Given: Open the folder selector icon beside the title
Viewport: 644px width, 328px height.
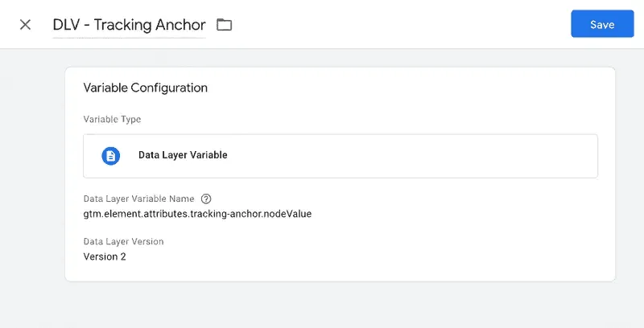Looking at the screenshot, I should (x=224, y=25).
